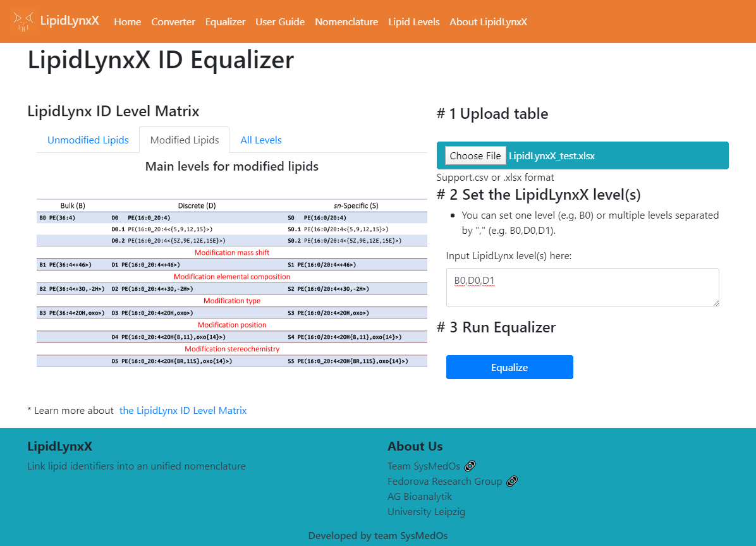
Task: Select the Modified Lipids tab
Action: [184, 140]
